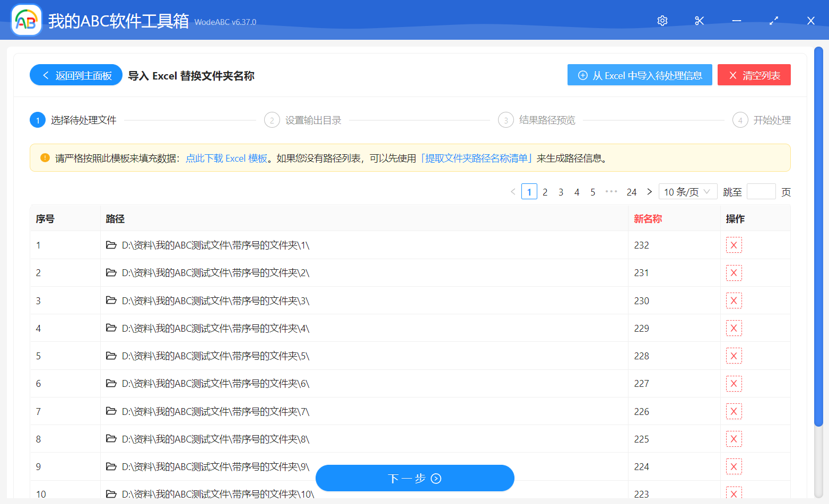Click the orange warning info icon
The image size is (829, 504).
point(45,158)
